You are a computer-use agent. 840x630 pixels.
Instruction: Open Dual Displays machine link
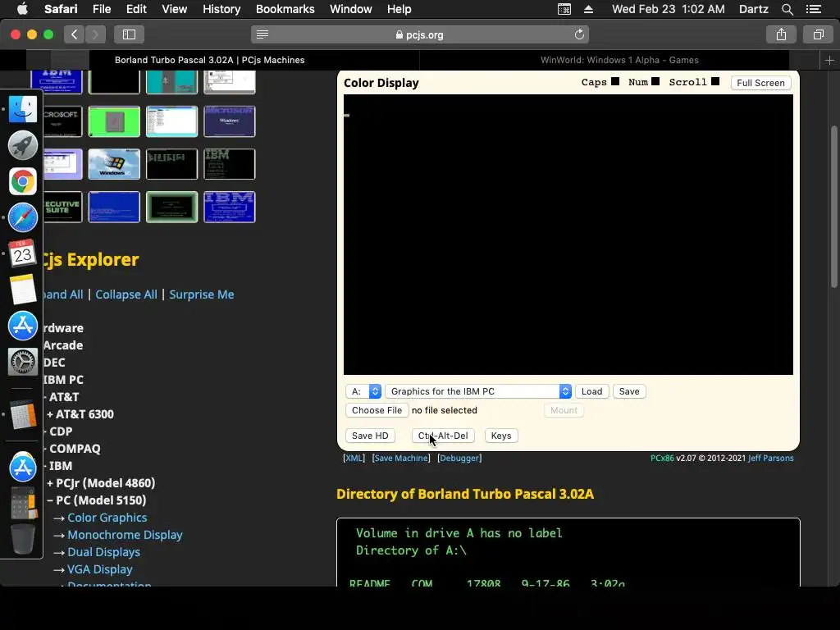[x=103, y=552]
